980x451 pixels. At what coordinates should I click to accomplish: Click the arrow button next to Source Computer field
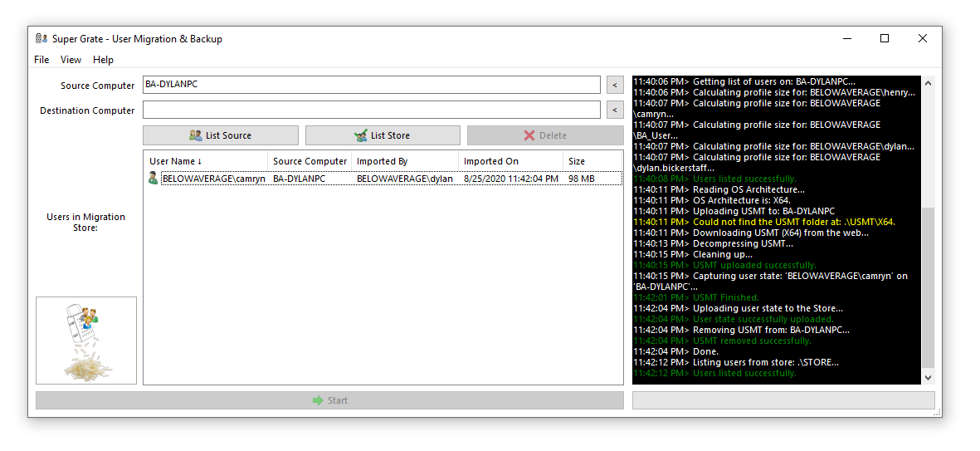(x=615, y=85)
